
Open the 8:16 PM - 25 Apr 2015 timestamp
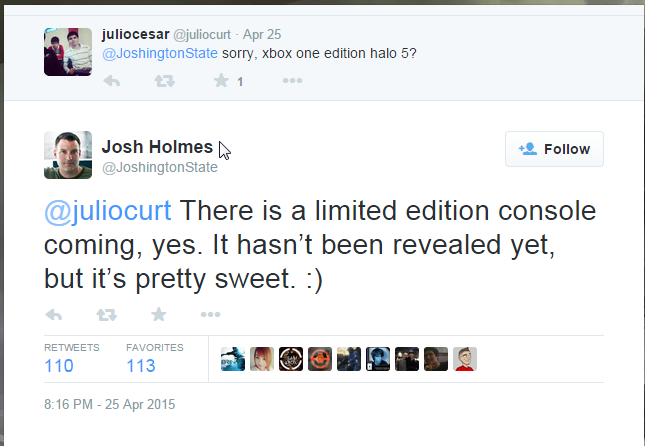(x=109, y=405)
